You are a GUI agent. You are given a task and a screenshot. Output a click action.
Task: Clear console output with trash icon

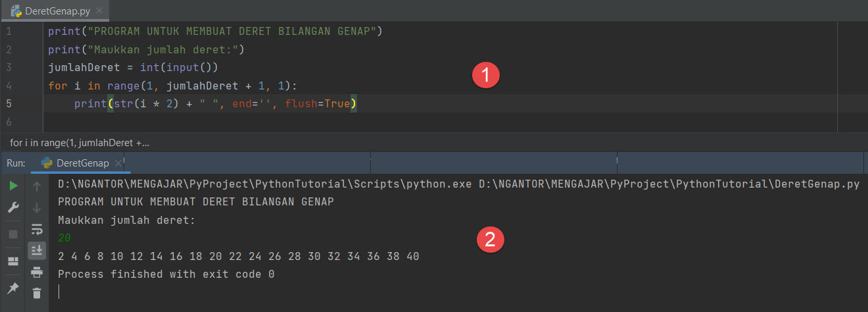[x=37, y=293]
